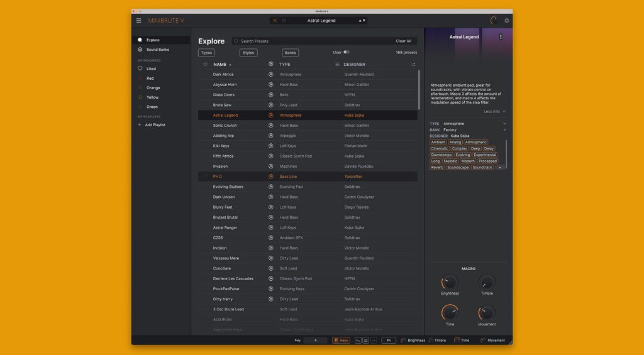Click the list icon beside the DESIGNER header
This screenshot has height=355, width=644.
click(337, 65)
